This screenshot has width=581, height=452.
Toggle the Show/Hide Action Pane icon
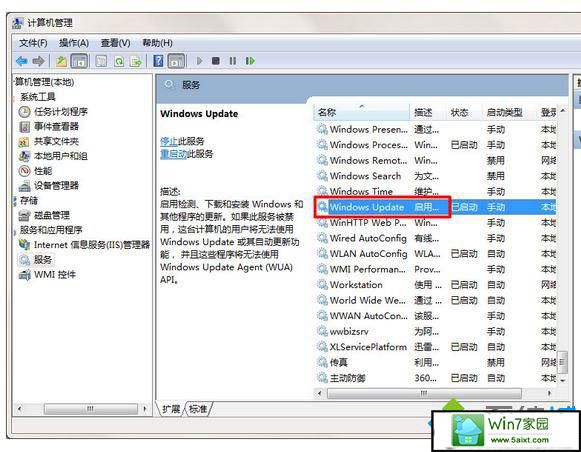pos(176,61)
